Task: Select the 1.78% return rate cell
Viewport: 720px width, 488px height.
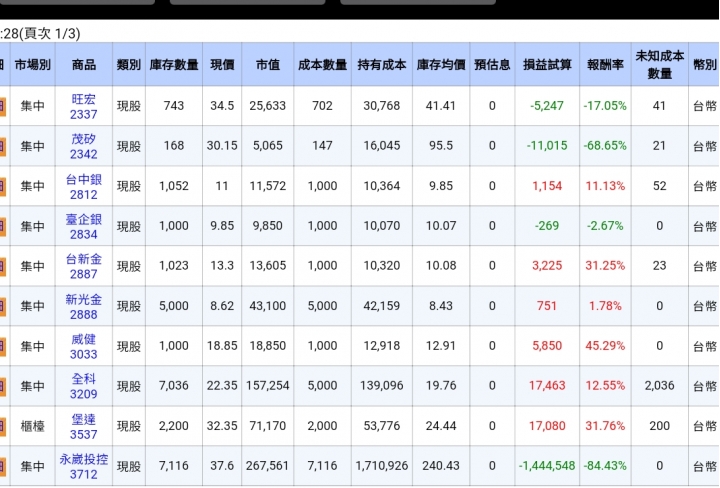Action: pos(605,306)
